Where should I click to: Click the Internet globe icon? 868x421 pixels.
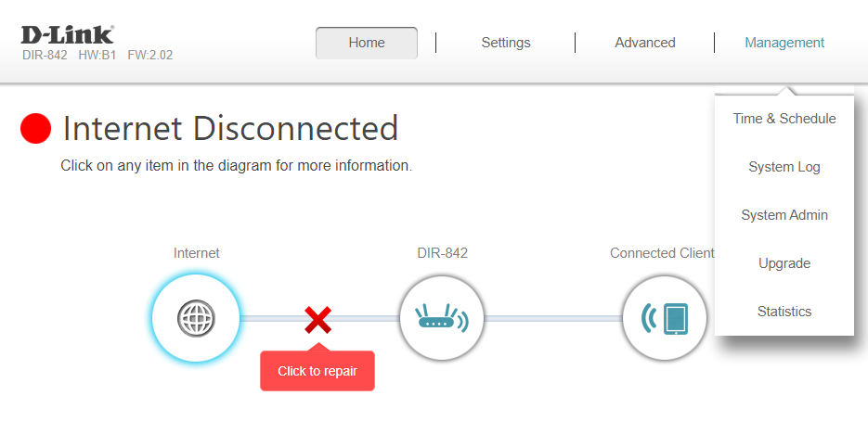coord(196,319)
